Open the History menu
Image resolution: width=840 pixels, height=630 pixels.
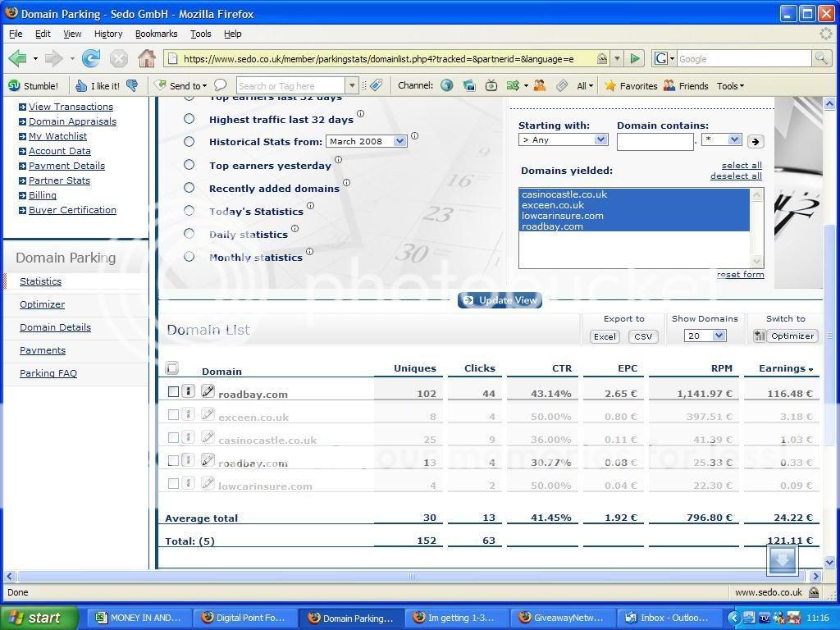pyautogui.click(x=108, y=34)
